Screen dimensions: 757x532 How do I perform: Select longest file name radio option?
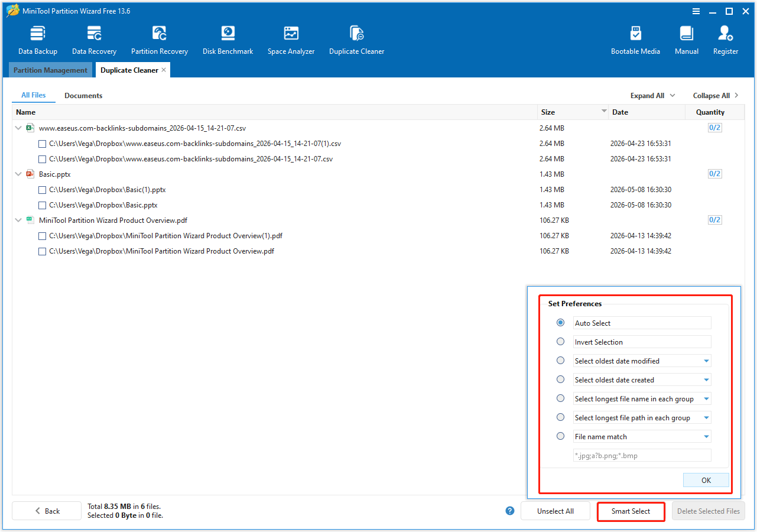point(561,398)
